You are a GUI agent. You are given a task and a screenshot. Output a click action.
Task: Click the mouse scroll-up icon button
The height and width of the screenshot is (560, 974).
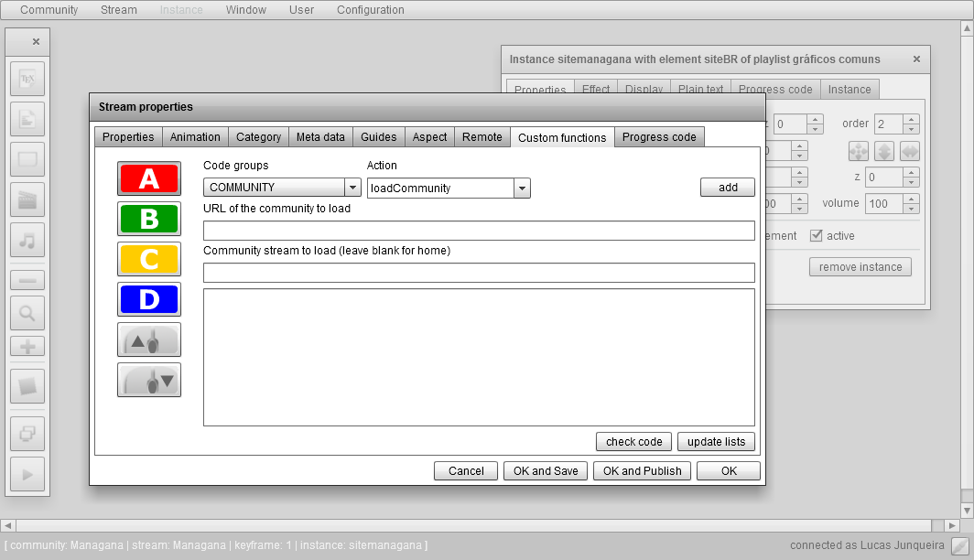click(x=148, y=339)
